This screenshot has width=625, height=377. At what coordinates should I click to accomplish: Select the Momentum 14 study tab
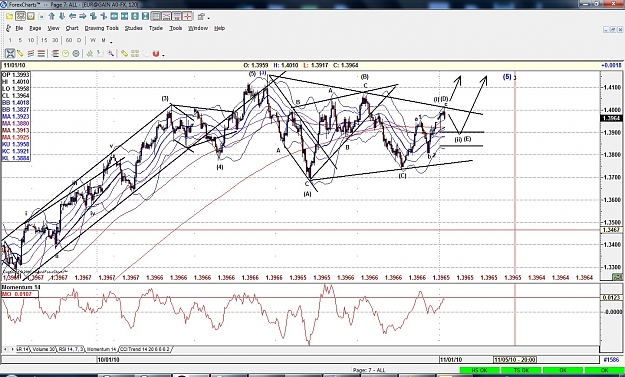point(101,350)
